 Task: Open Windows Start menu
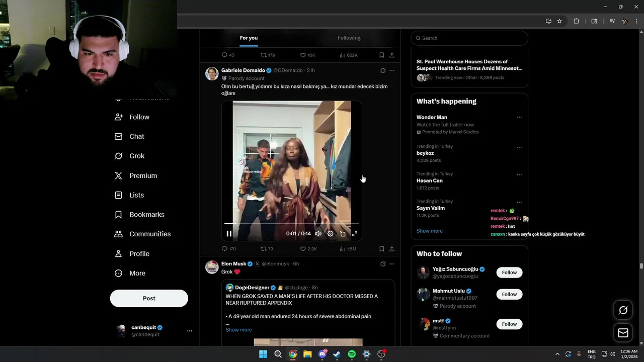[x=263, y=354]
